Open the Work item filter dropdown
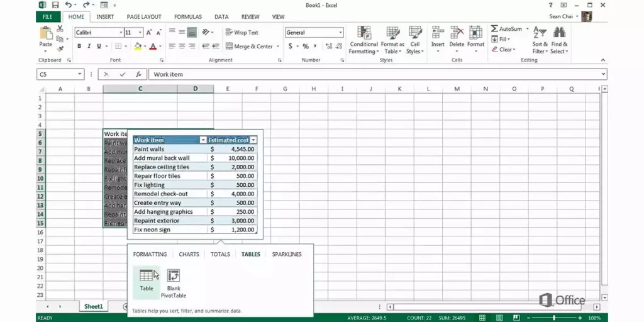This screenshot has width=644, height=322. (203, 140)
